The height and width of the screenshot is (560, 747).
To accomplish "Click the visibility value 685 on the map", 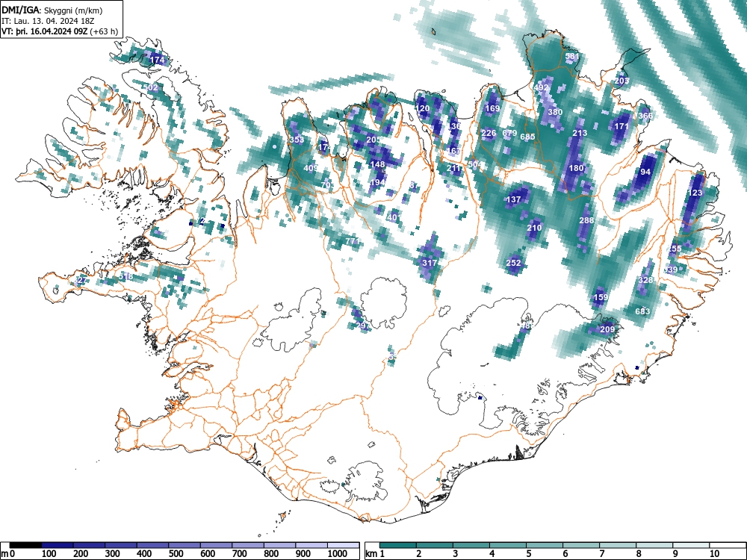I will pos(527,137).
